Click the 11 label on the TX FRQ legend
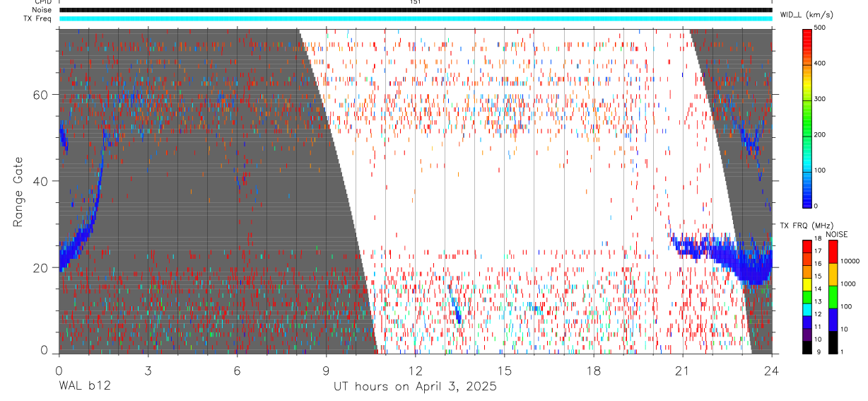 819,327
